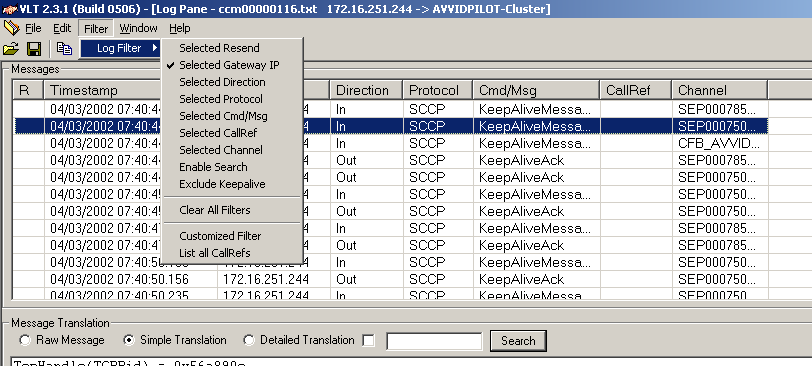The width and height of the screenshot is (812, 366).
Task: Expand the Log Filter submenu
Action: (x=120, y=48)
